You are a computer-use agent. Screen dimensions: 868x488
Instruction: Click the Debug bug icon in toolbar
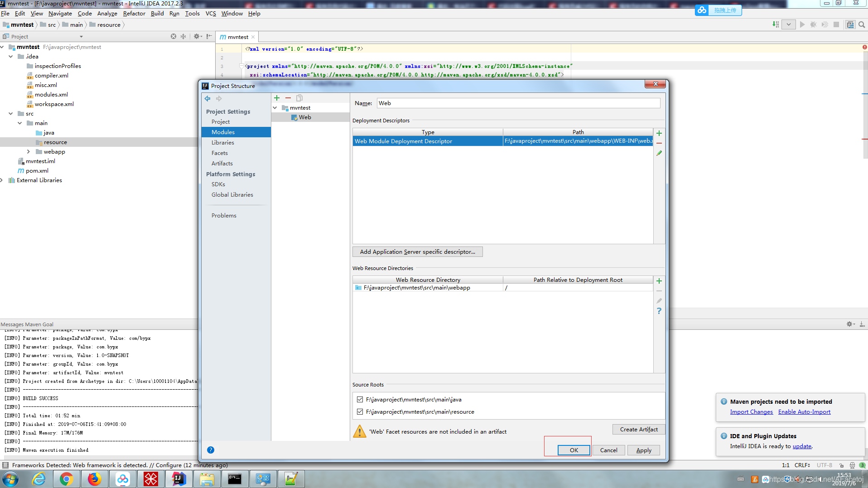[814, 24]
